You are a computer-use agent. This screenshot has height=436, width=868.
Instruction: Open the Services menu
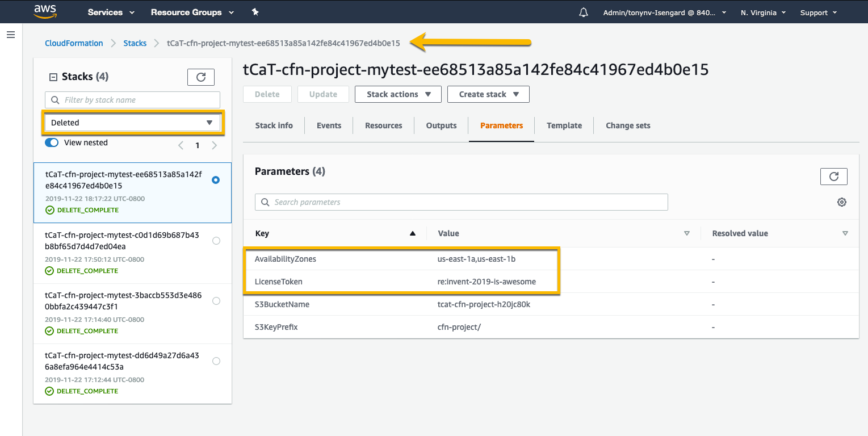coord(111,12)
